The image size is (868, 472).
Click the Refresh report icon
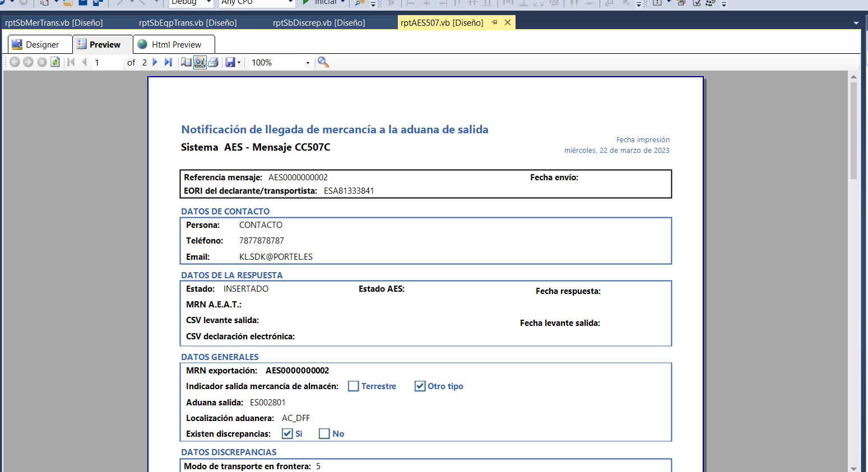55,62
